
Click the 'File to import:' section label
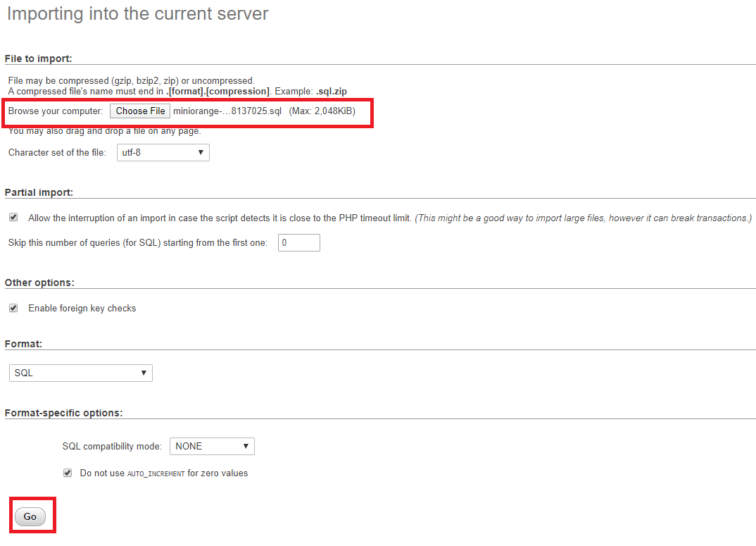[39, 59]
